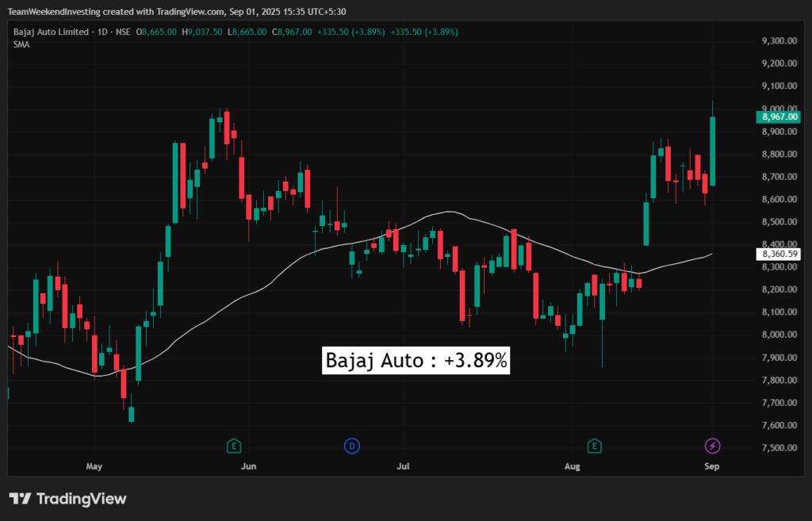Click the 8,200.00 price axis label
Screen dimensions: 812x521
(779, 289)
